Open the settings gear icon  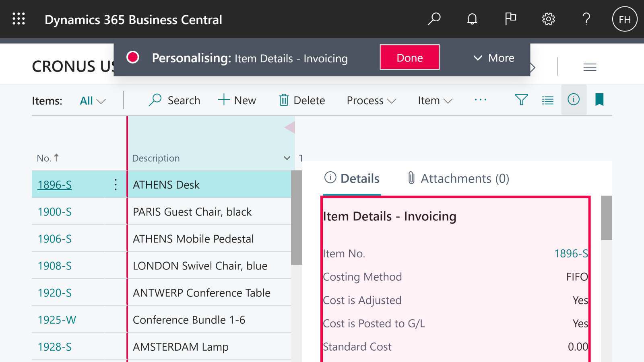[548, 19]
